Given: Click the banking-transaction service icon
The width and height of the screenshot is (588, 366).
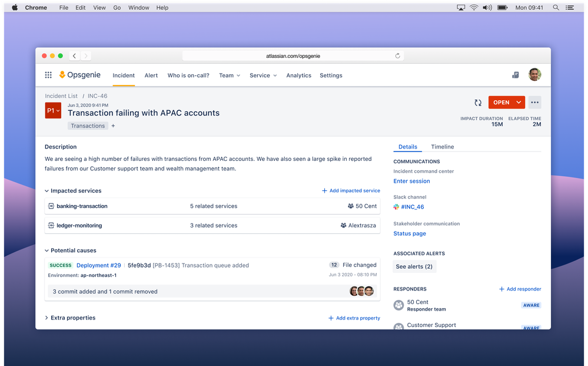Looking at the screenshot, I should pyautogui.click(x=51, y=206).
